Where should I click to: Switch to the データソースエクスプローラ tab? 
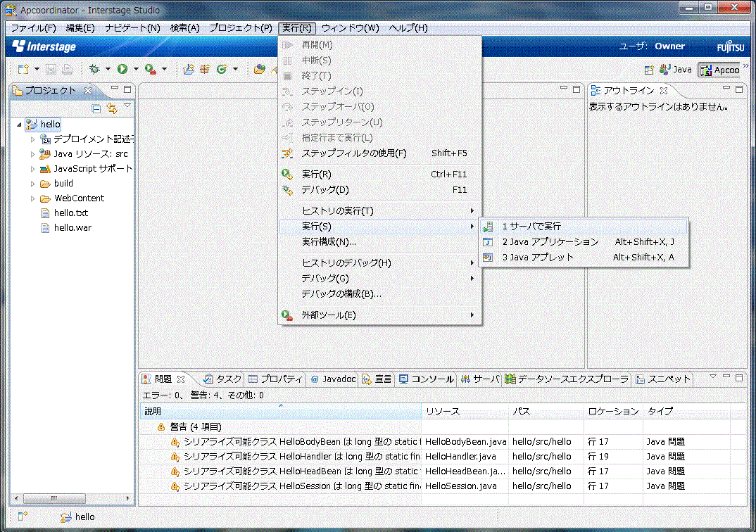click(x=567, y=379)
